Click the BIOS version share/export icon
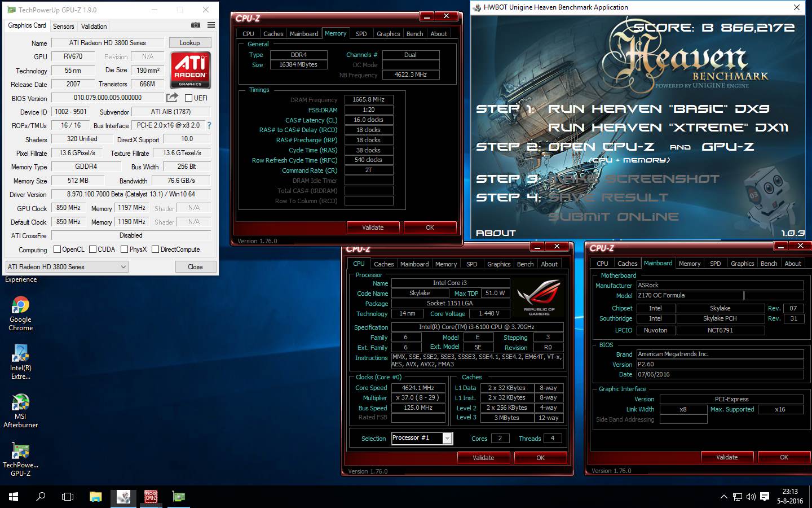 pyautogui.click(x=173, y=98)
